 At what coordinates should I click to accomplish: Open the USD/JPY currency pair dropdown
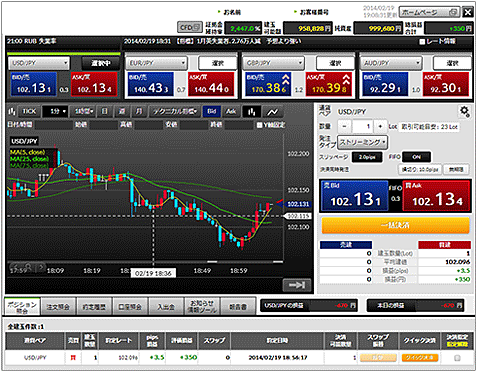point(39,63)
